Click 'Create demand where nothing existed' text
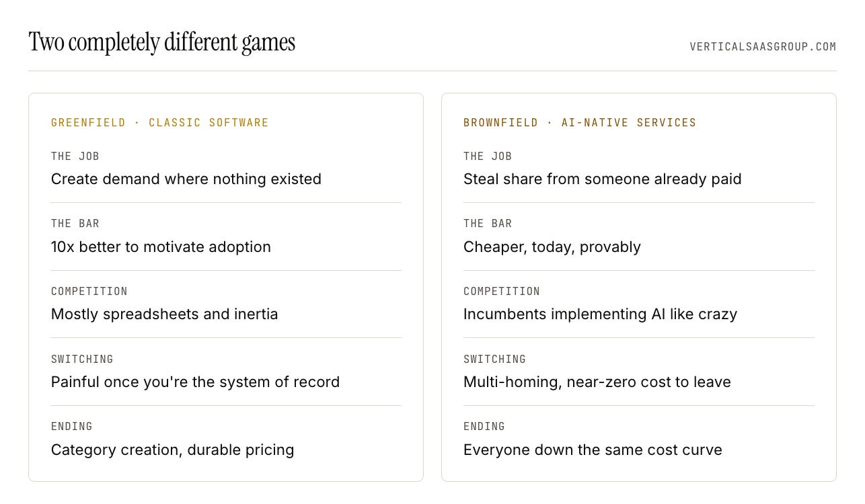This screenshot has height=504, width=865. pyautogui.click(x=186, y=179)
